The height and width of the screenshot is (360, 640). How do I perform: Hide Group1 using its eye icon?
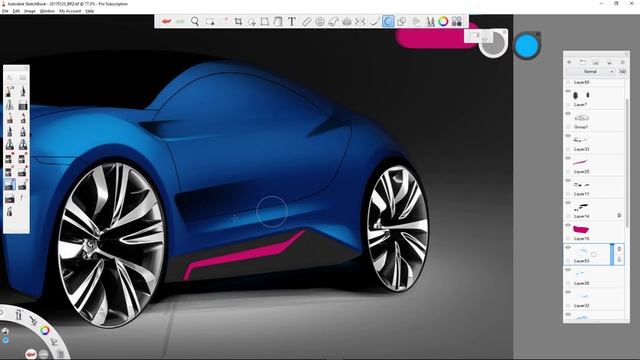(568, 113)
